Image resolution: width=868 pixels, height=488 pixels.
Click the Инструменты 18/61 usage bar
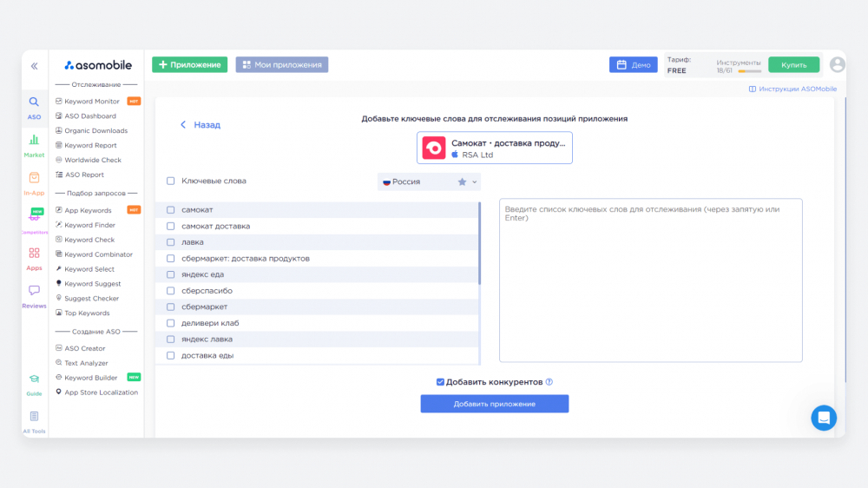(750, 71)
